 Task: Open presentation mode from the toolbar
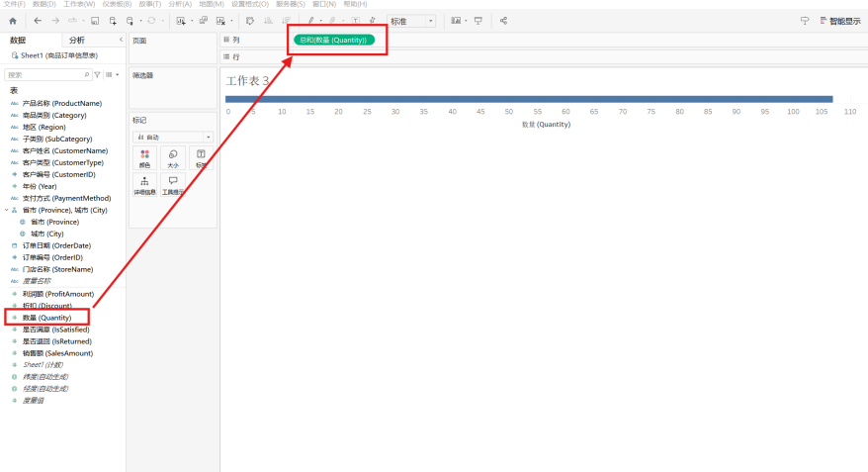[478, 21]
